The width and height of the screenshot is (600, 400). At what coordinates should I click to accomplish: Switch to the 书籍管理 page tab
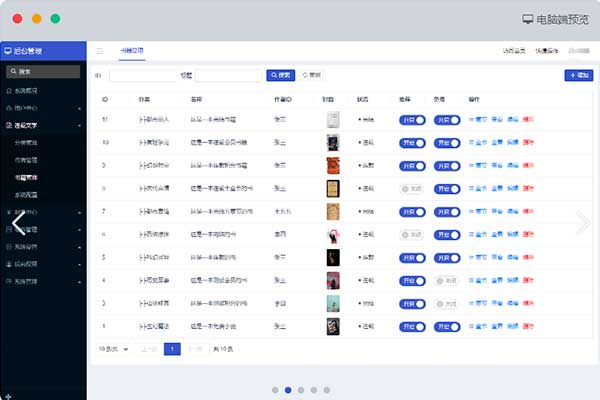click(x=132, y=51)
